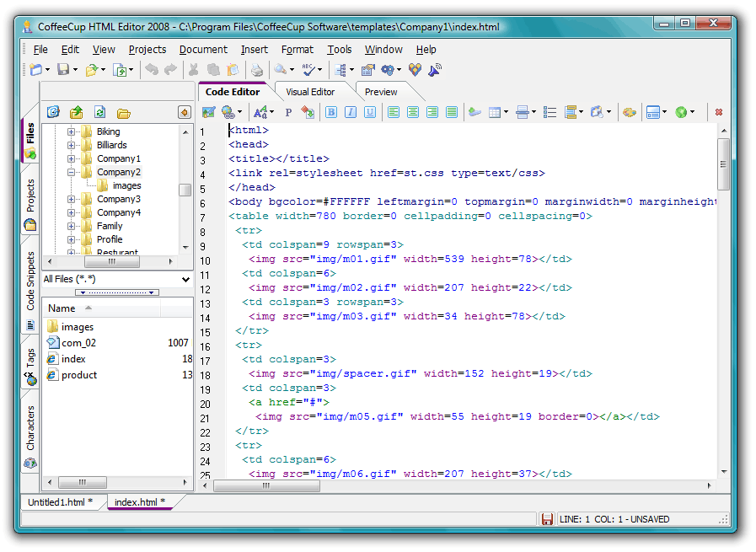Click the color palette icon

coord(630,112)
